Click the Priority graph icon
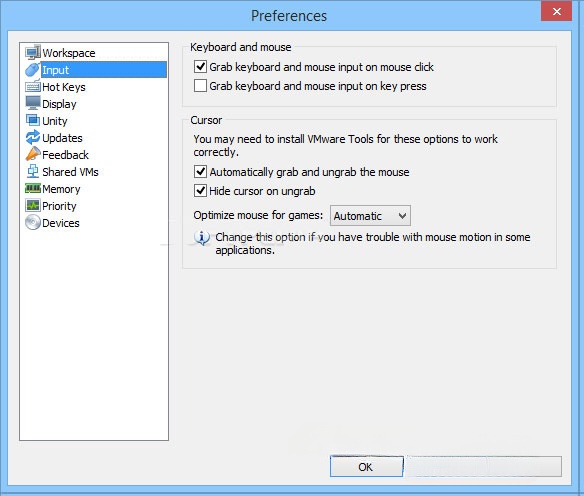This screenshot has width=584, height=496. [33, 205]
